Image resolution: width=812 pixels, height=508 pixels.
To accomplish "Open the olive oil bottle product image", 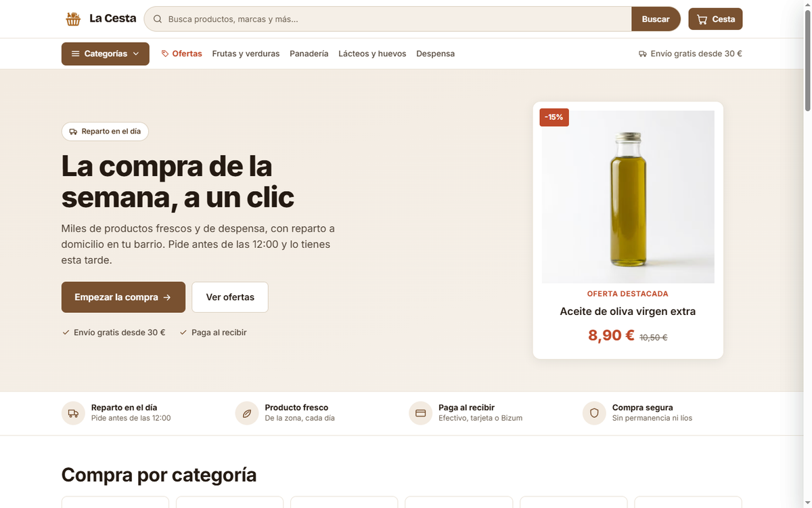I will [628, 197].
